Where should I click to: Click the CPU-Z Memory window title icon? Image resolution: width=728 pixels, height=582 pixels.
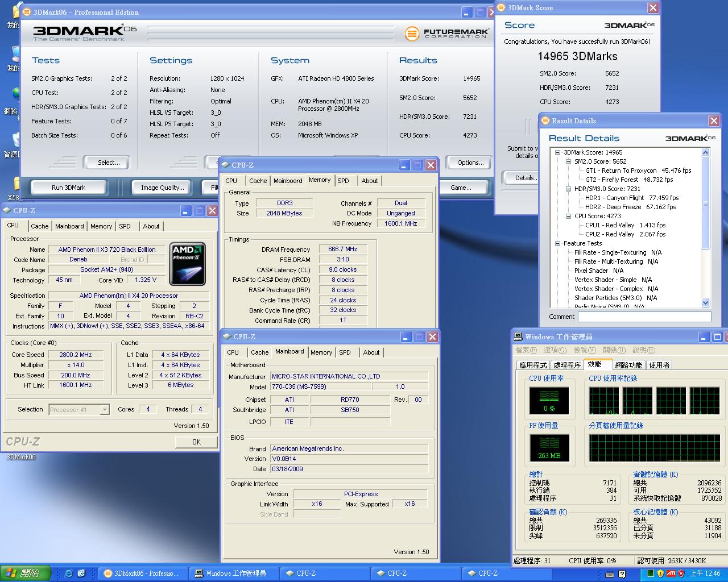[x=225, y=165]
